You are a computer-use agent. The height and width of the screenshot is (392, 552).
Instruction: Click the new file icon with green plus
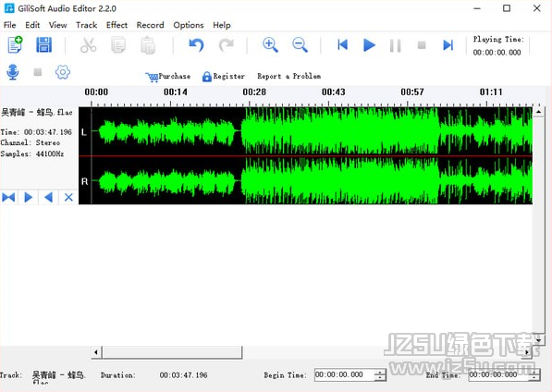point(15,44)
